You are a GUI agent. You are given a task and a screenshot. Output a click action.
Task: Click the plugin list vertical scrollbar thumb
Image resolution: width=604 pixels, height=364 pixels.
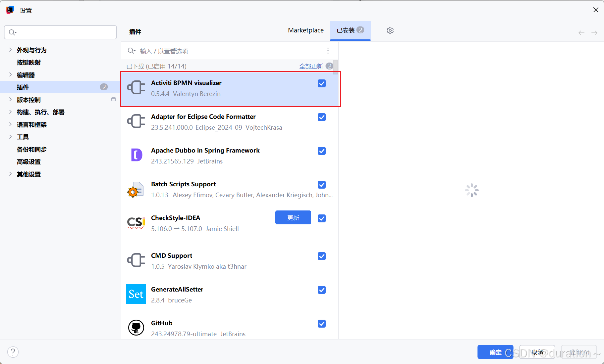tap(336, 67)
